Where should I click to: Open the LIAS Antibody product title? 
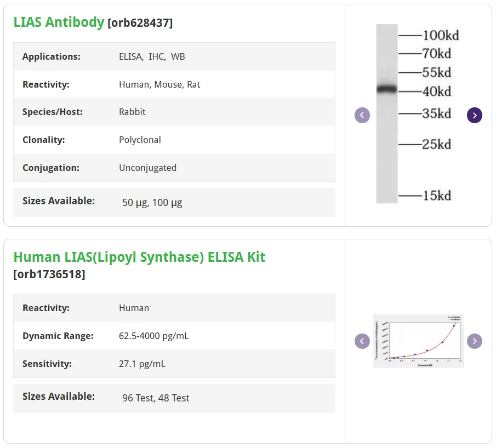[x=59, y=22]
